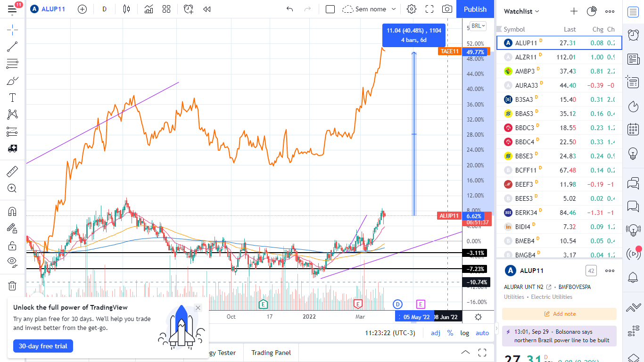Screen dimensions: 644x362
Task: Click the Publish button
Action: [x=475, y=9]
